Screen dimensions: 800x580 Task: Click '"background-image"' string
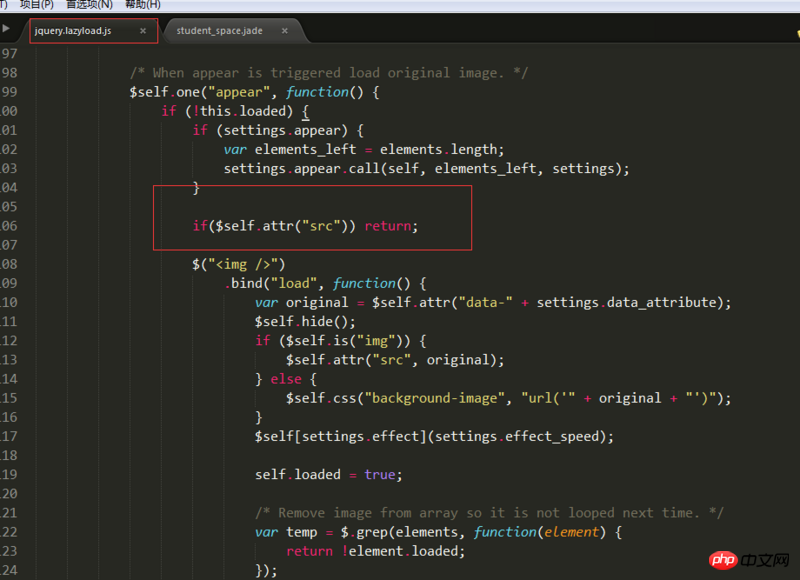(434, 398)
